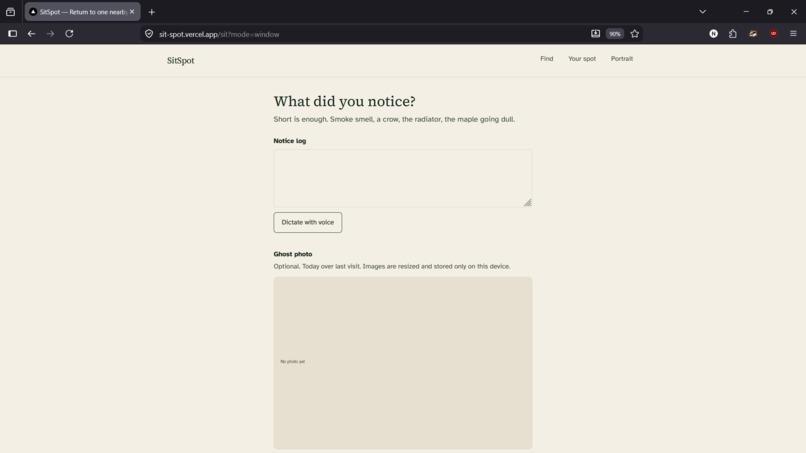Reset the 90% zoom level badge
806x453 pixels.
[x=615, y=34]
